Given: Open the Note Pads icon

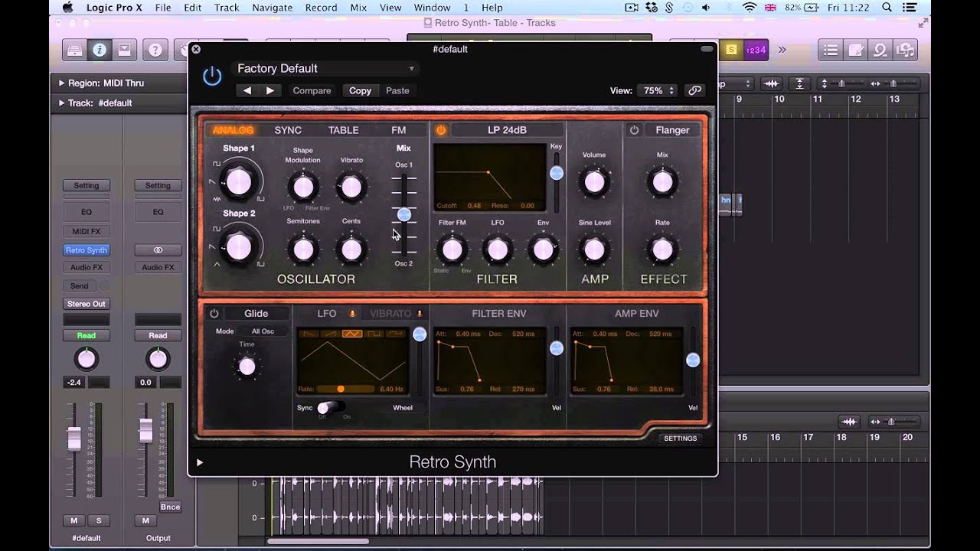Looking at the screenshot, I should [856, 51].
